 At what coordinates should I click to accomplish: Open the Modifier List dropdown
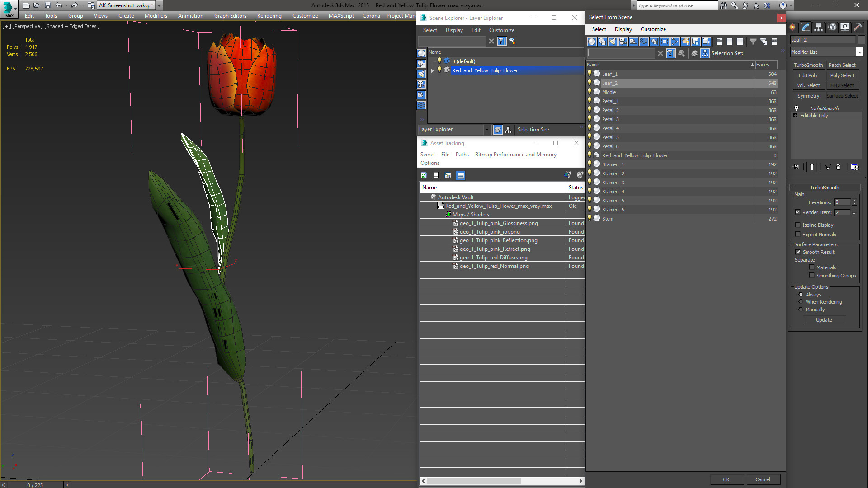coord(859,52)
